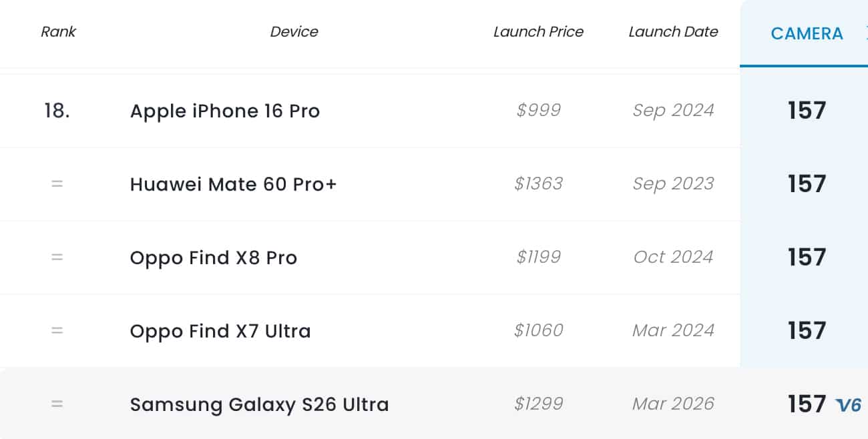Sort by the Launch Price header
The width and height of the screenshot is (868, 439).
(x=538, y=31)
